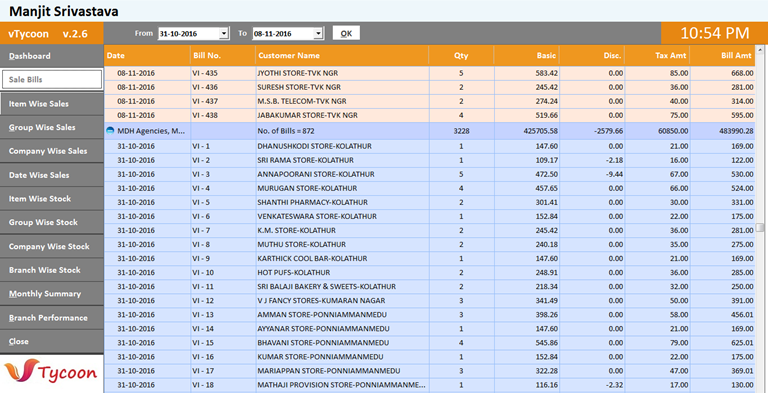Click the From date input field
The image size is (768, 393).
pos(189,33)
